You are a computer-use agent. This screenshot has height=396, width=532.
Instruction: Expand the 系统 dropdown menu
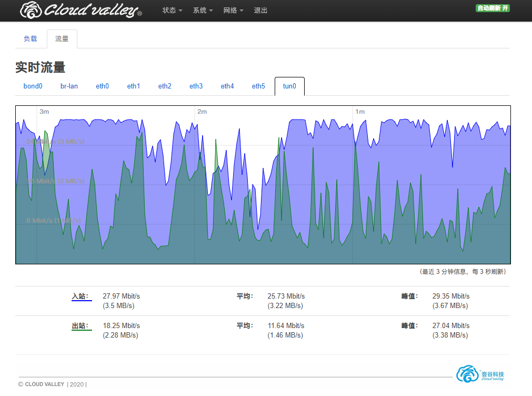pos(203,11)
